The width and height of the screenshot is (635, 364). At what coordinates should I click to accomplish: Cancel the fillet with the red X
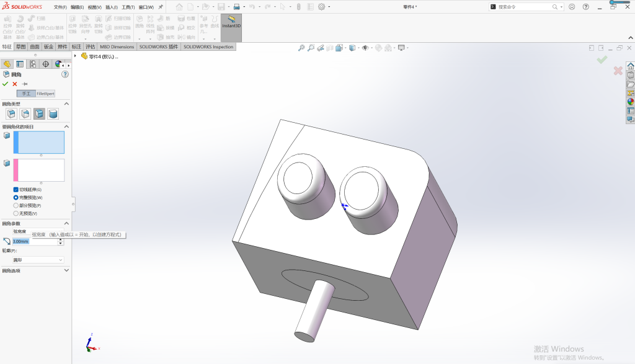pos(15,84)
